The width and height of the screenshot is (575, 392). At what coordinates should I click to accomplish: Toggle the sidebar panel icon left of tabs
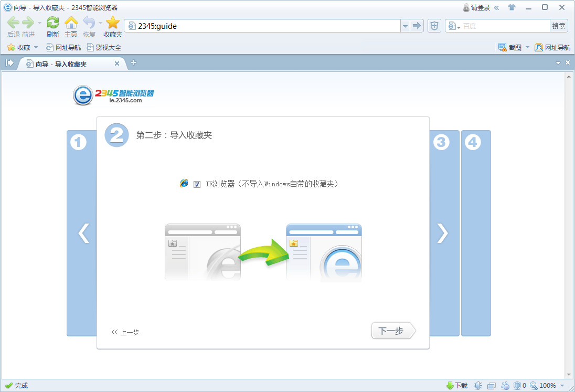click(x=9, y=63)
